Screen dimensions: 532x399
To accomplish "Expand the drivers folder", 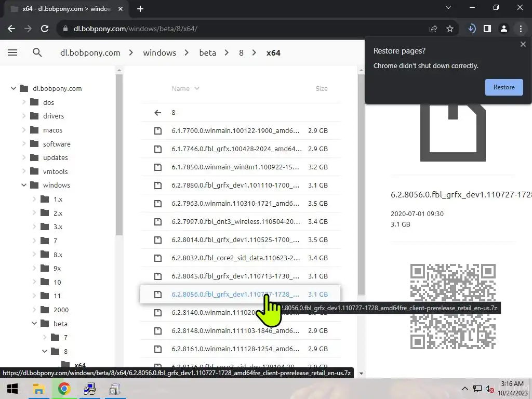I will (24, 116).
